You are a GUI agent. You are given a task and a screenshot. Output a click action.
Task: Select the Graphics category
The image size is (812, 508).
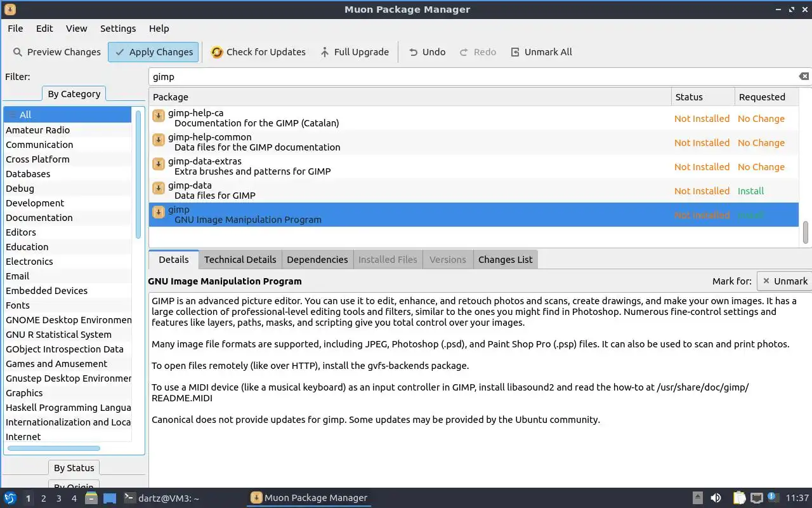pos(67,393)
